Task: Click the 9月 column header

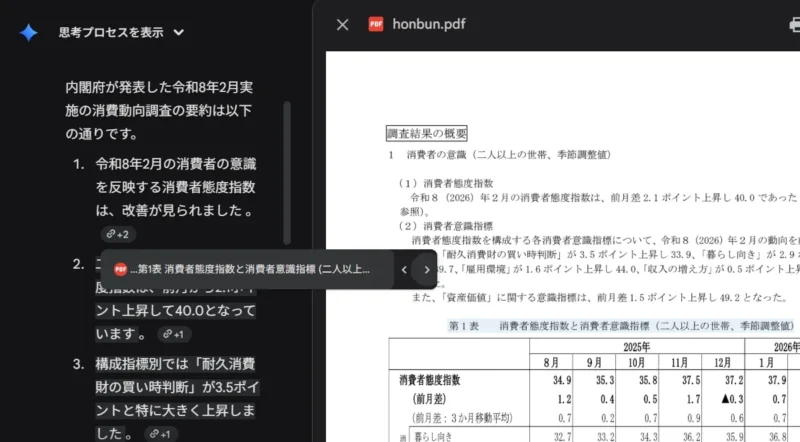Action: [x=594, y=363]
